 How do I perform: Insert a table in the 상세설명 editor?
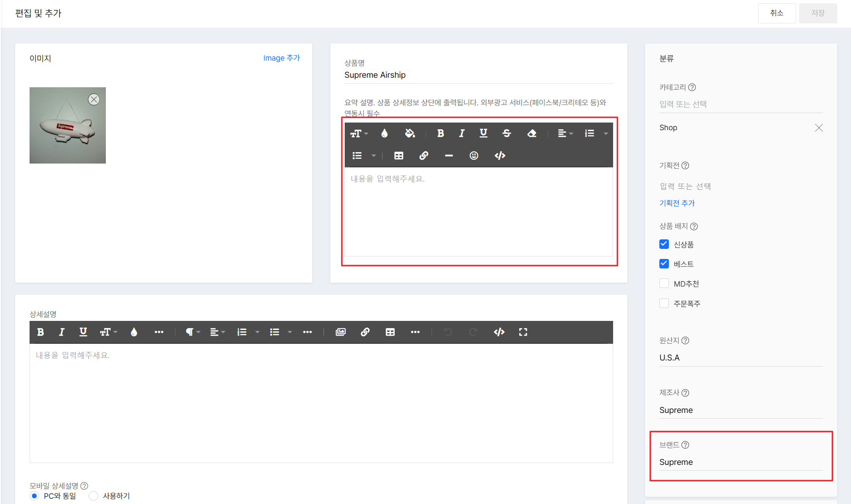(390, 332)
